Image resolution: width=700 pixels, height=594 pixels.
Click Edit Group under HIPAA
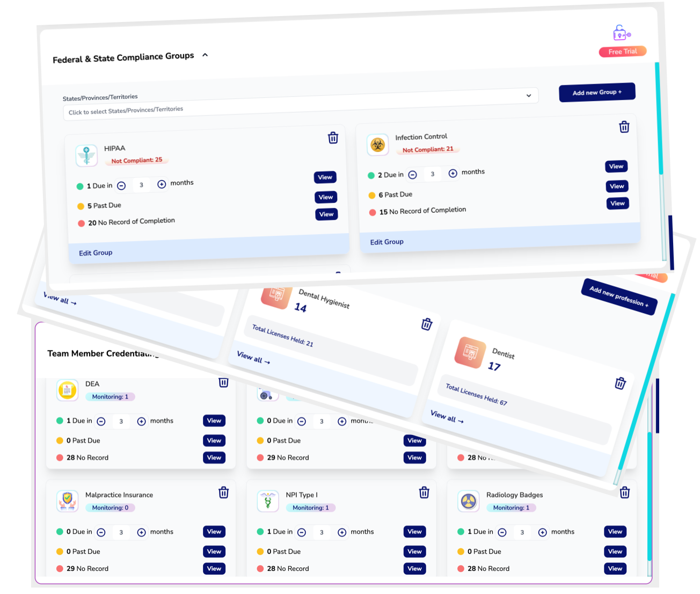[96, 253]
